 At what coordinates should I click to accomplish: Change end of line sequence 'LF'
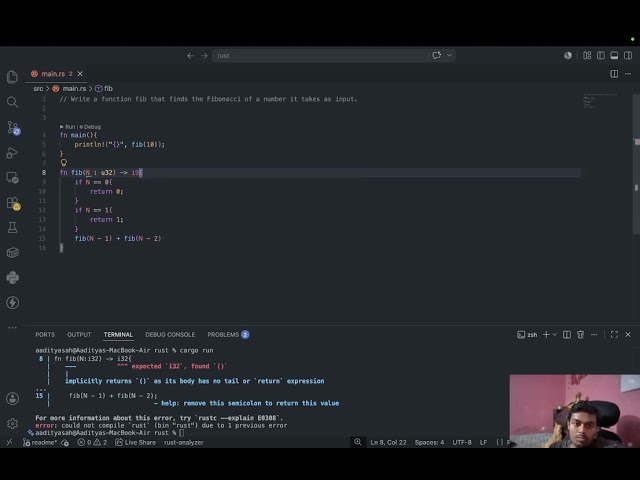(483, 442)
